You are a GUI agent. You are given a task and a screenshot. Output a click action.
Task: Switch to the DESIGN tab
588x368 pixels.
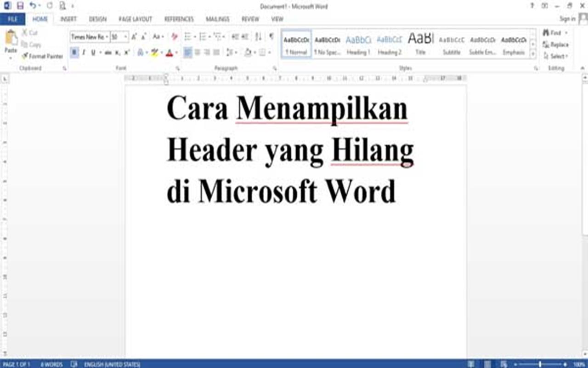(x=97, y=19)
